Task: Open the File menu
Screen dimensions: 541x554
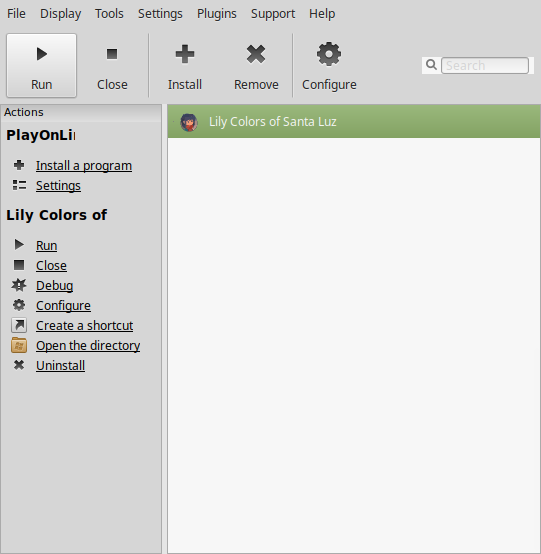Action: [16, 14]
